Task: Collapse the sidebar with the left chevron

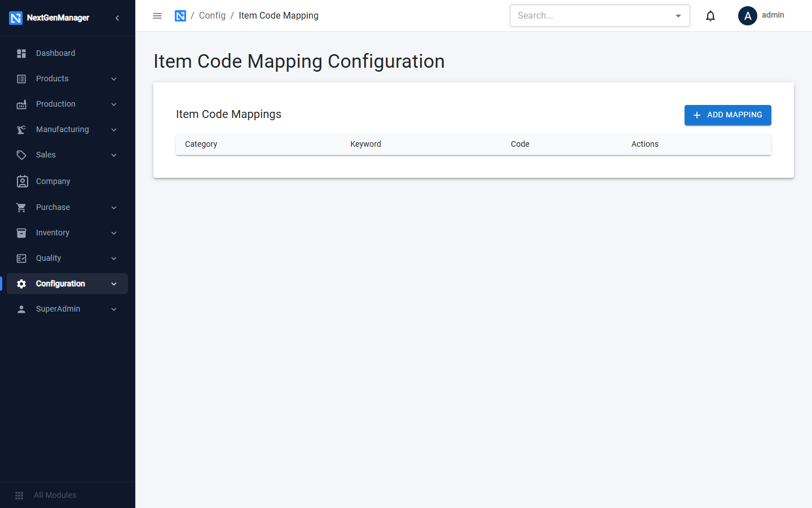Action: tap(117, 18)
